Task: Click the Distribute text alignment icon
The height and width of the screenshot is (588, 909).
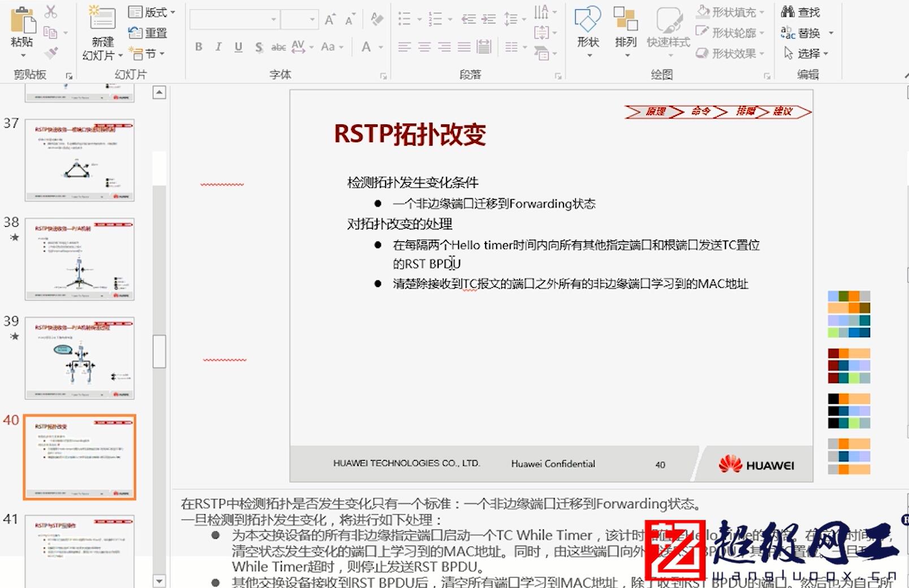Action: (484, 47)
